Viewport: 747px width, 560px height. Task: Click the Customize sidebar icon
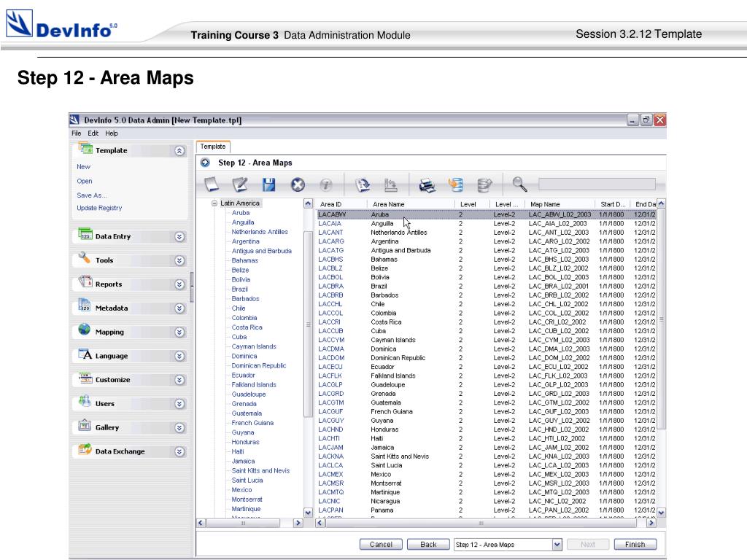[x=85, y=378]
